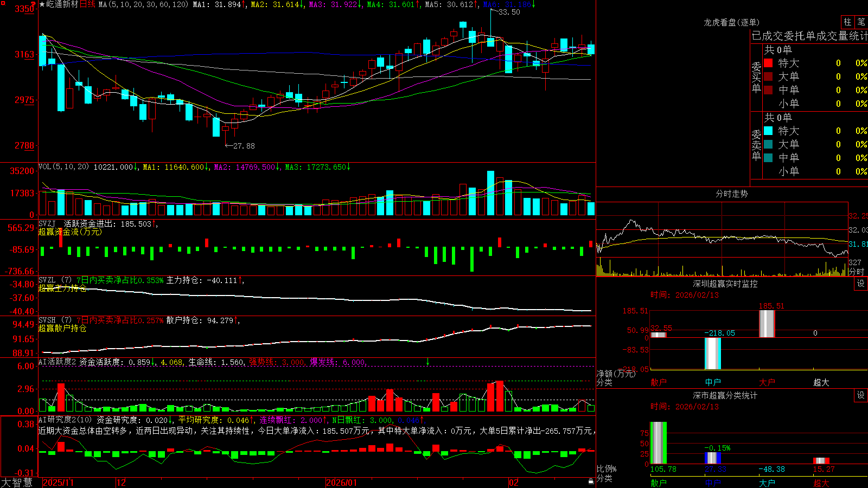
Task: Click 超赢散户持仓 label
Action: click(x=62, y=329)
